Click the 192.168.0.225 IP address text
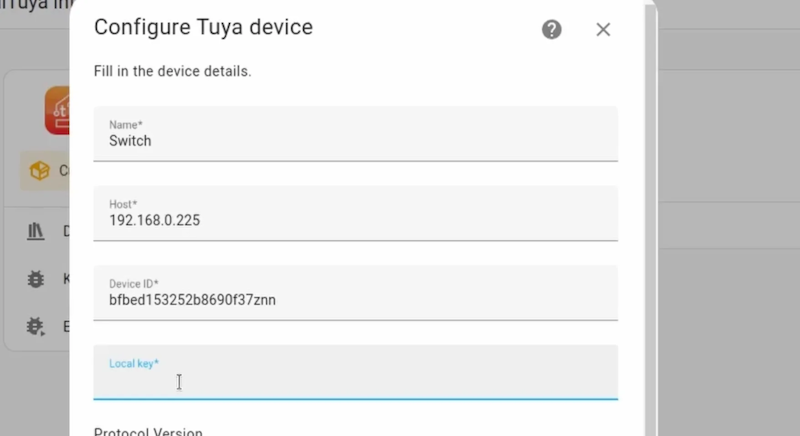Image resolution: width=800 pixels, height=436 pixels. pos(154,220)
